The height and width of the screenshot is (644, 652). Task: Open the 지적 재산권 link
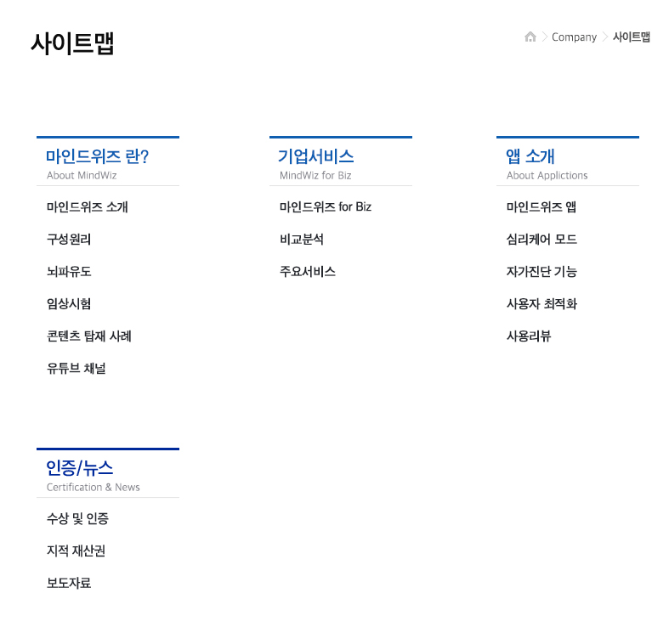[x=77, y=551]
